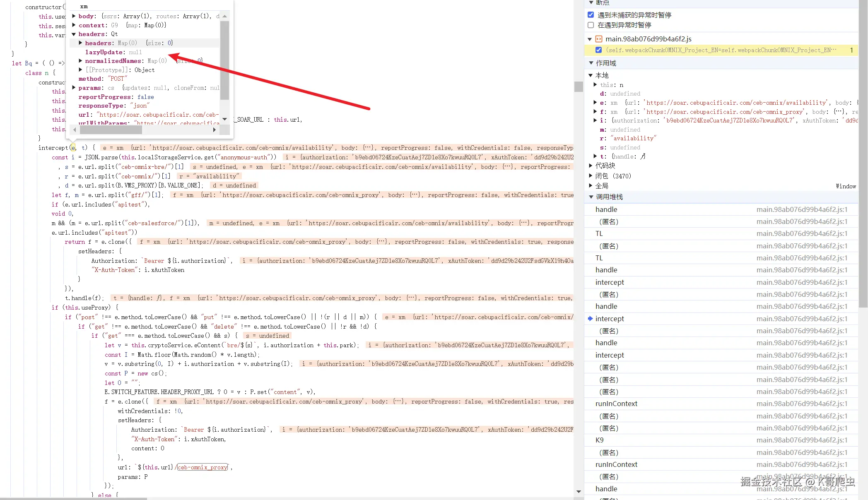Uncheck the 遇到未捕获的异常时暂停 checkbox

pos(591,15)
